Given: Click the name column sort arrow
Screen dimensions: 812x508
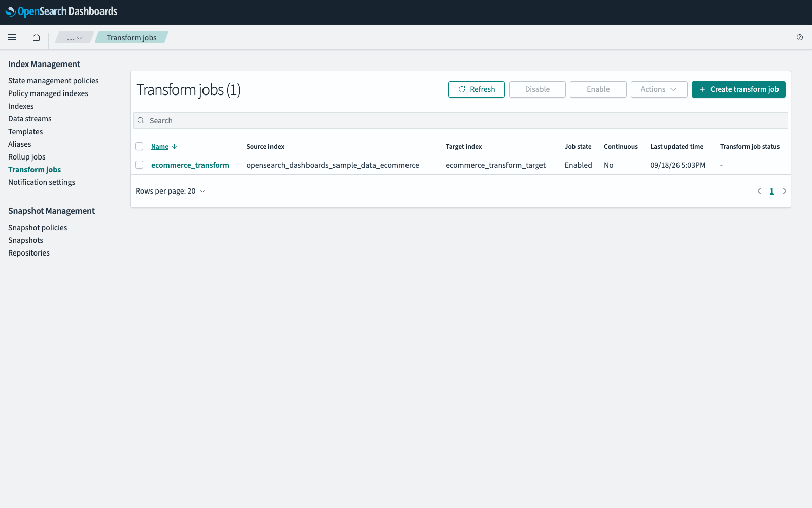Looking at the screenshot, I should tap(175, 147).
